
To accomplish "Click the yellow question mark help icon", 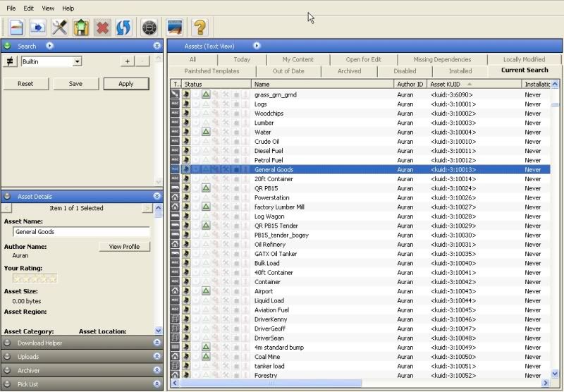I will (x=200, y=27).
